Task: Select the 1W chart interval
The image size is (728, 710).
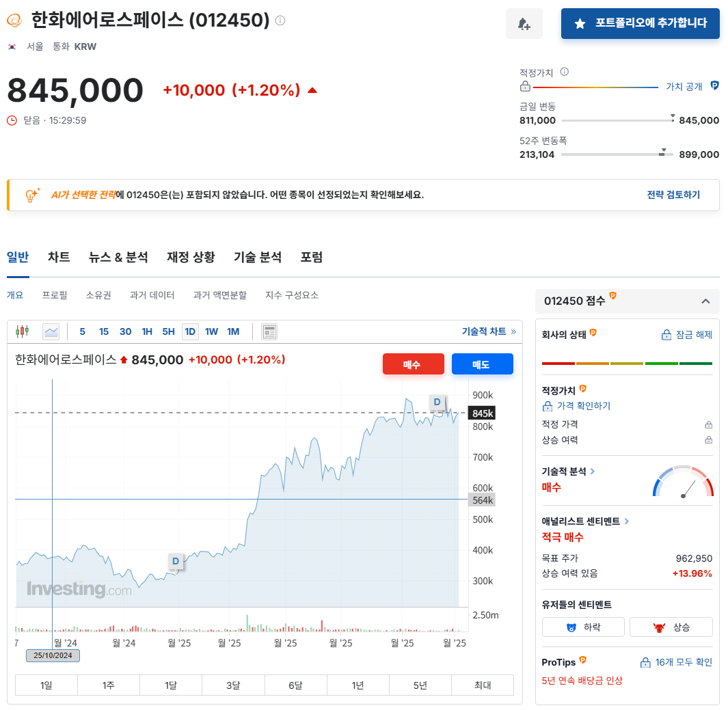Action: tap(211, 331)
